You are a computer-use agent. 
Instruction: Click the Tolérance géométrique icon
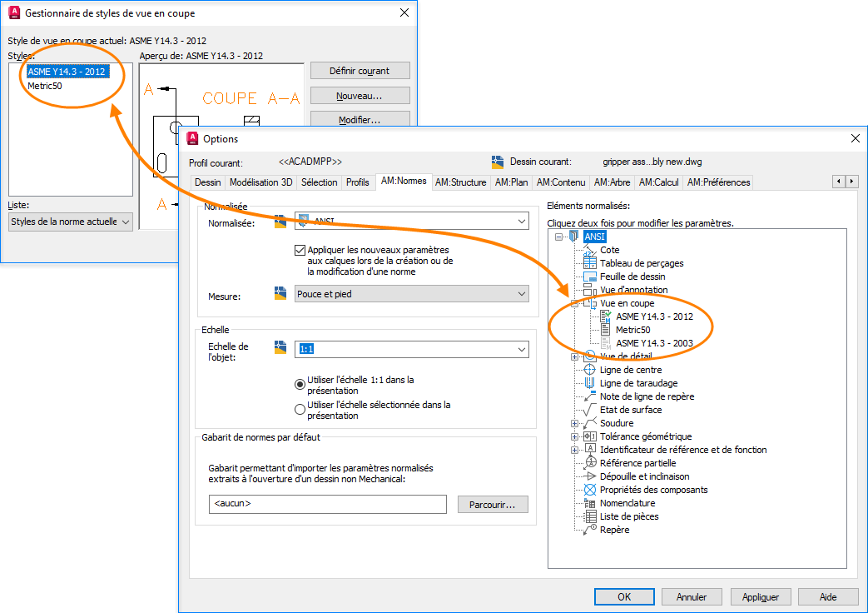point(590,436)
